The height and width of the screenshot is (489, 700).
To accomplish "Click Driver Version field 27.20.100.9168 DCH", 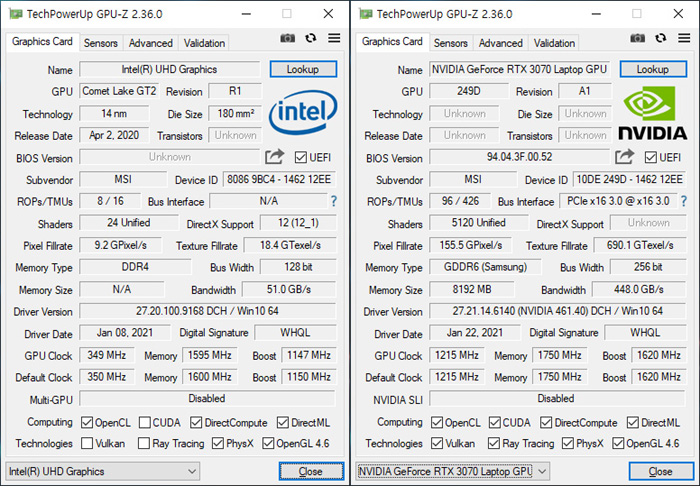I will click(x=207, y=311).
